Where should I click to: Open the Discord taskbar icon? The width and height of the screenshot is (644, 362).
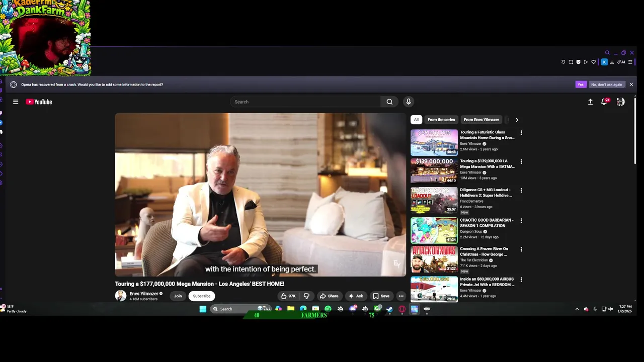(x=353, y=309)
